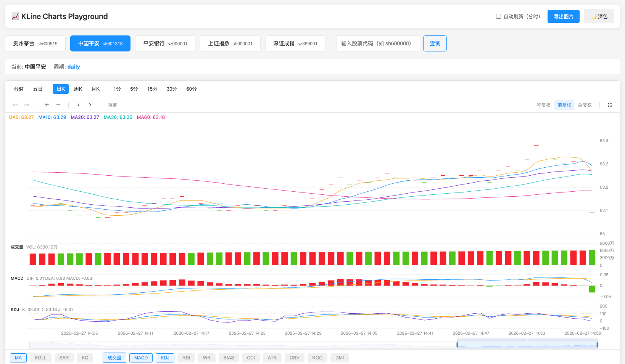This screenshot has height=364, width=625.
Task: Enable the BOLL indicator
Action: 40,358
